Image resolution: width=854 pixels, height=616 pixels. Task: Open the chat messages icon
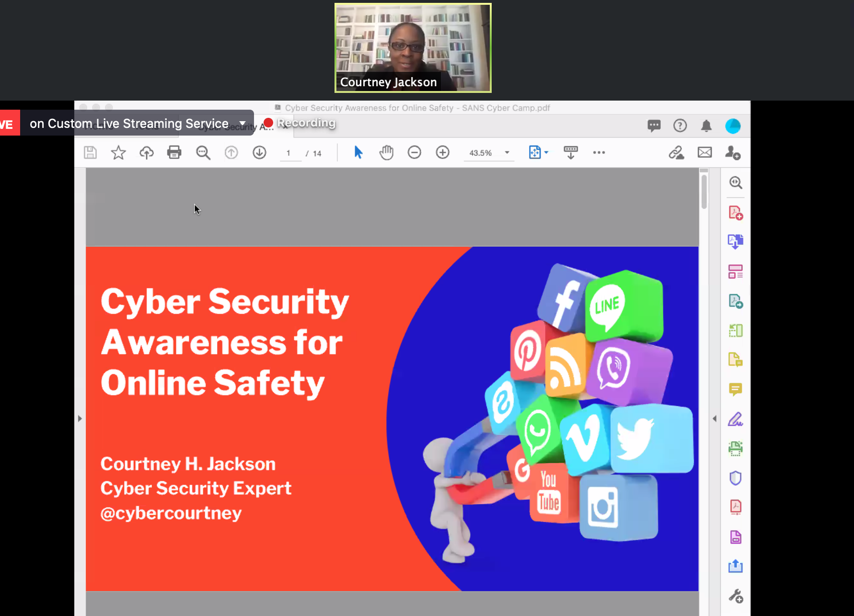tap(654, 126)
